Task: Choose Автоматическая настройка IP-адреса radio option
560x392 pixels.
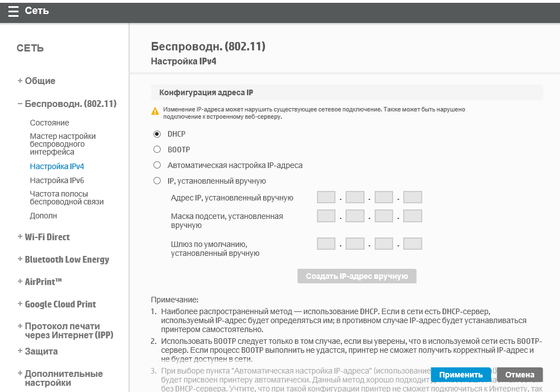Action: pyautogui.click(x=157, y=165)
